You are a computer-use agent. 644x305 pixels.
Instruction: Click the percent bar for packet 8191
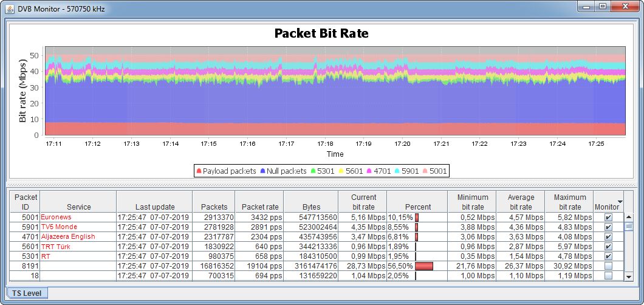click(423, 266)
